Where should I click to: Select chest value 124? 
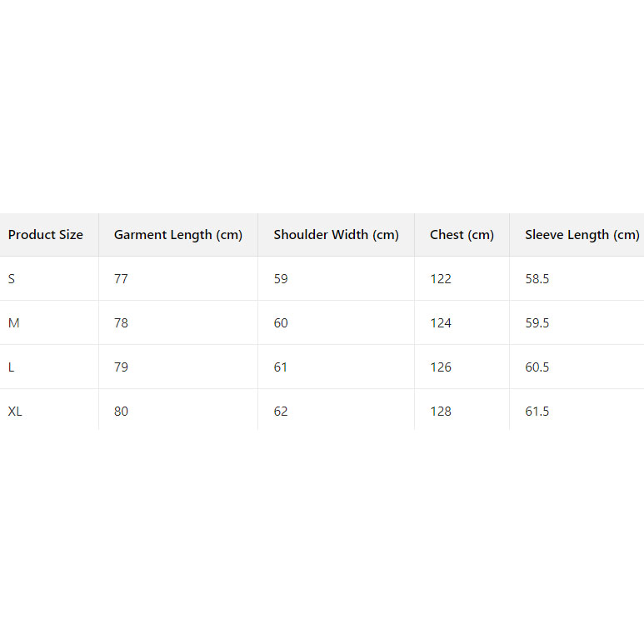[441, 323]
